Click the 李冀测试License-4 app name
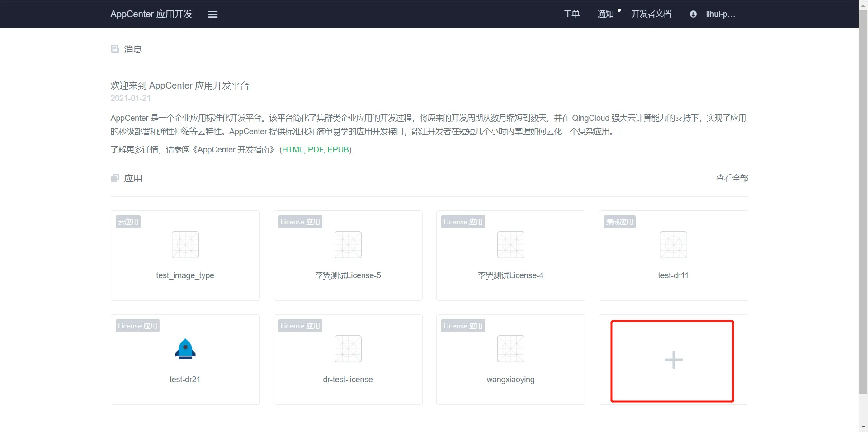868x432 pixels. point(511,275)
